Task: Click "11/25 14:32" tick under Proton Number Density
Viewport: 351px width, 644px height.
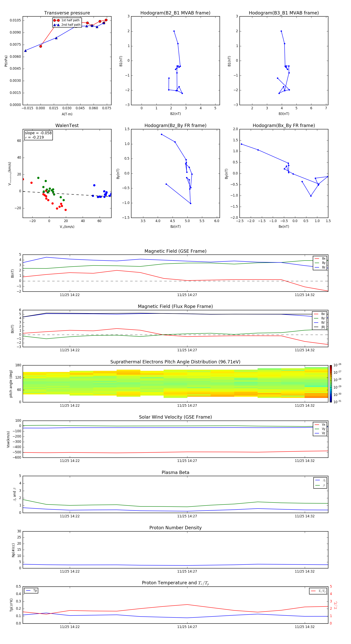Action: click(305, 571)
